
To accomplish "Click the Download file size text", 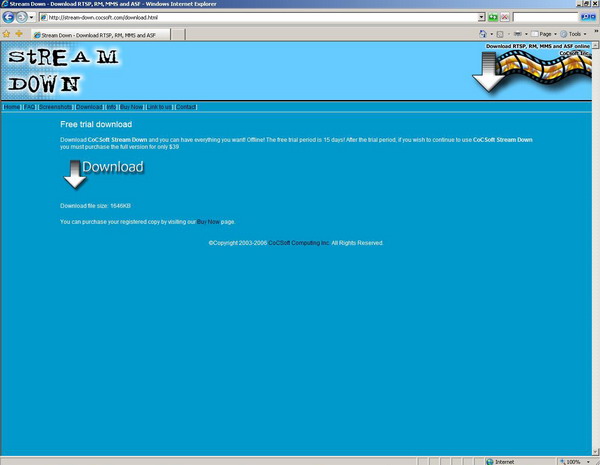I will 95,206.
